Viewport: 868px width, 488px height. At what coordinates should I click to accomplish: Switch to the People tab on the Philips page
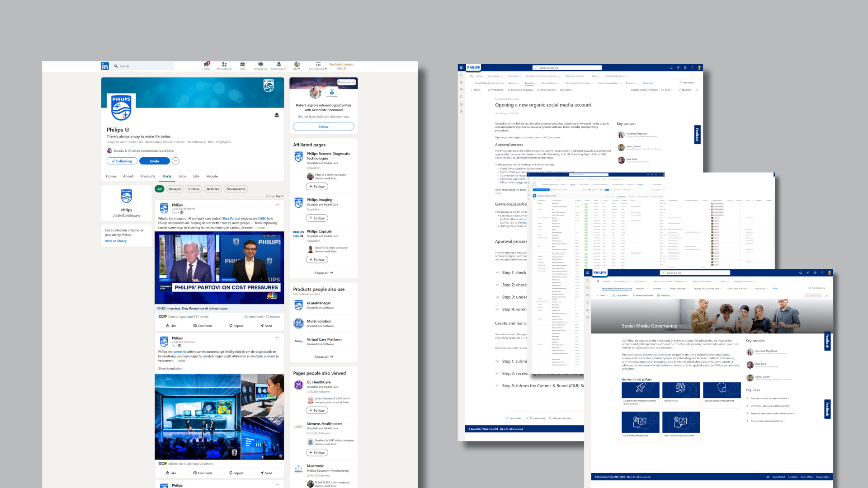[212, 176]
